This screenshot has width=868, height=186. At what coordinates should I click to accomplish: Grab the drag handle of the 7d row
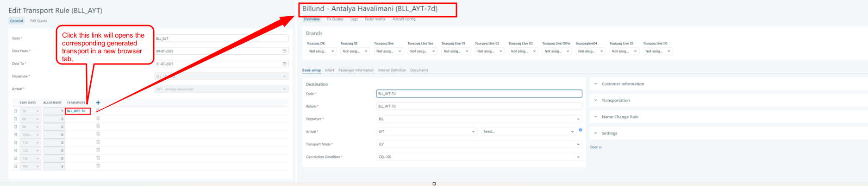(15, 111)
